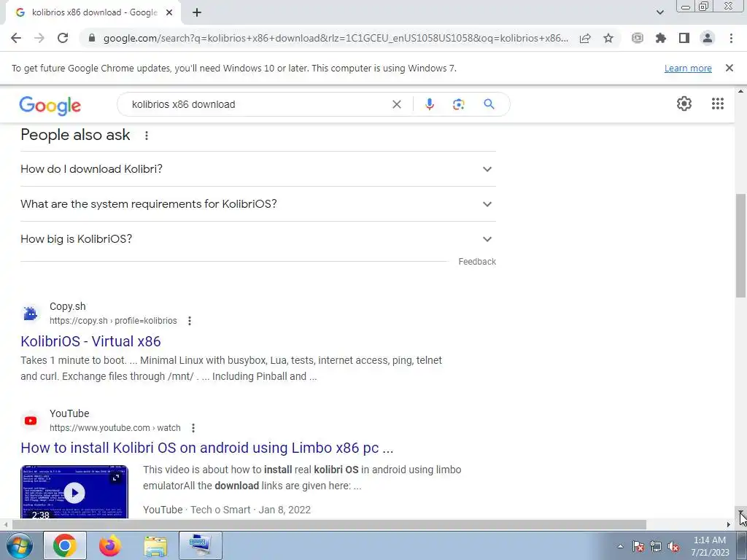Open the Google apps grid

tap(718, 104)
